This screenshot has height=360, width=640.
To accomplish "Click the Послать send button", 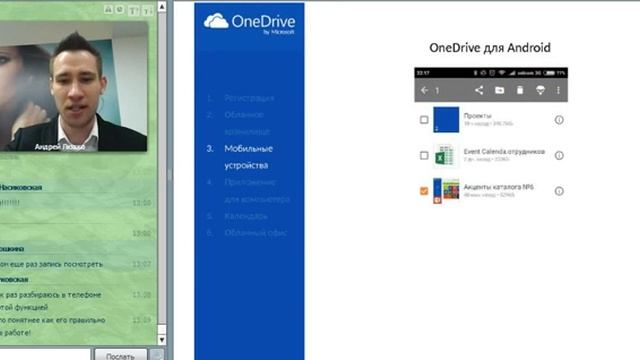I will coord(121,356).
